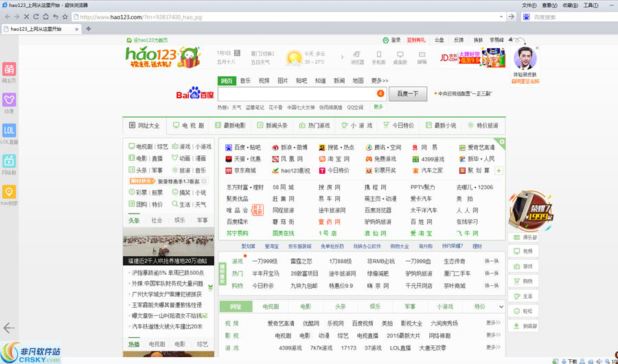
Task: Open the news photo about 福建近2千人
Action: (168, 246)
